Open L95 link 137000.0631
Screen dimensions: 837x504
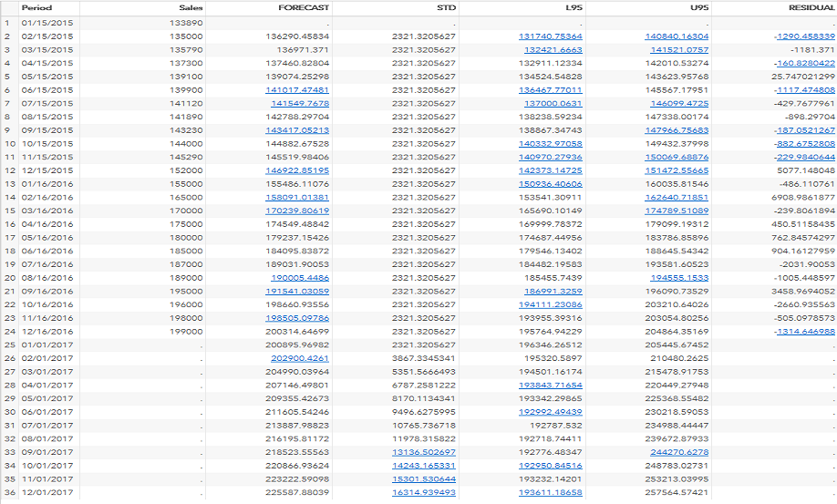tap(553, 104)
